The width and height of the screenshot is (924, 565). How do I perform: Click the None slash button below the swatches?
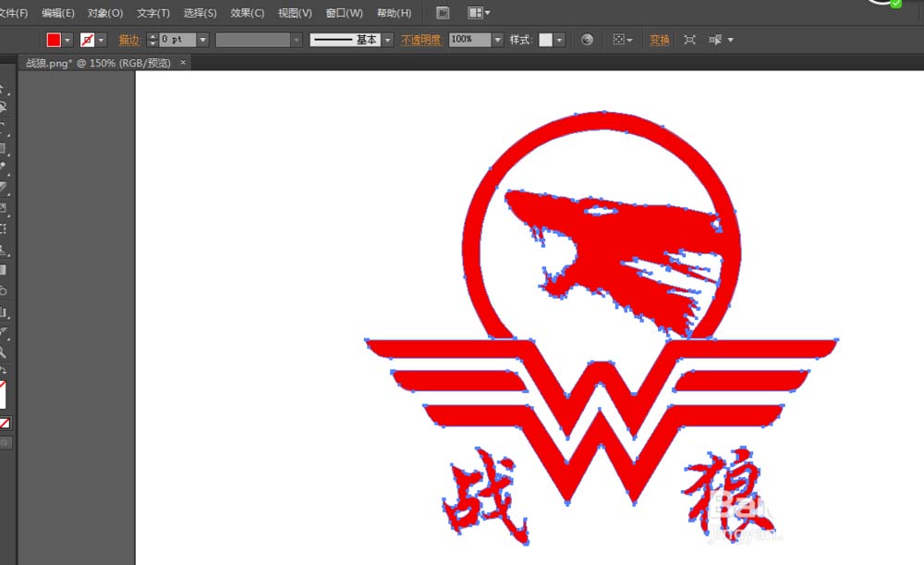point(5,423)
